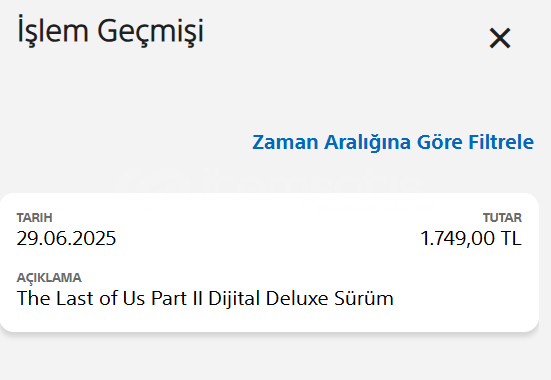
Task: Open The Last of Us Part II description
Action: tap(205, 298)
